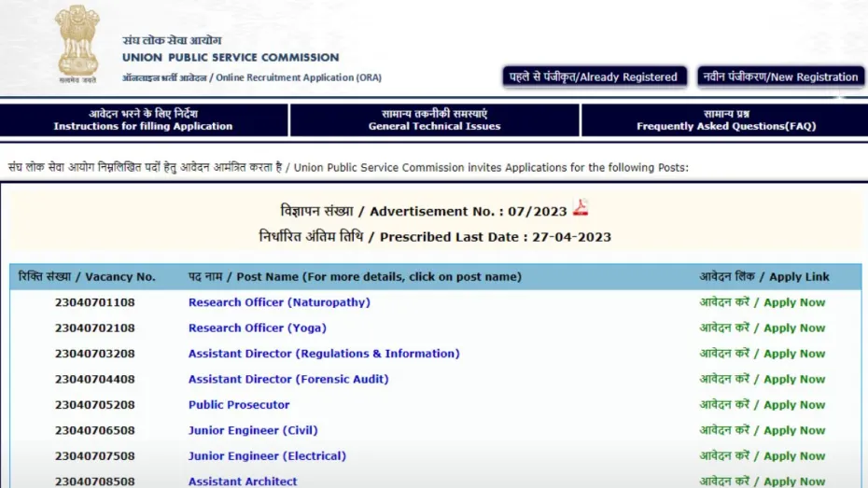The image size is (868, 488).
Task: Select General Technical Issues menu item
Action: [434, 119]
